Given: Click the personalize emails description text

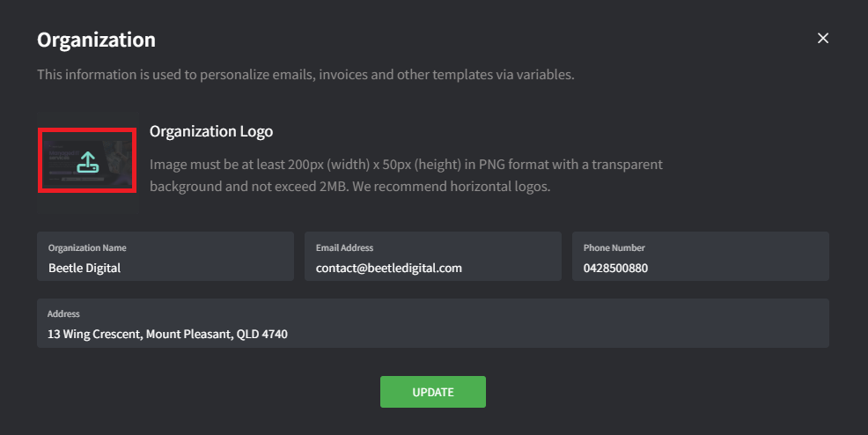Looking at the screenshot, I should coord(305,75).
